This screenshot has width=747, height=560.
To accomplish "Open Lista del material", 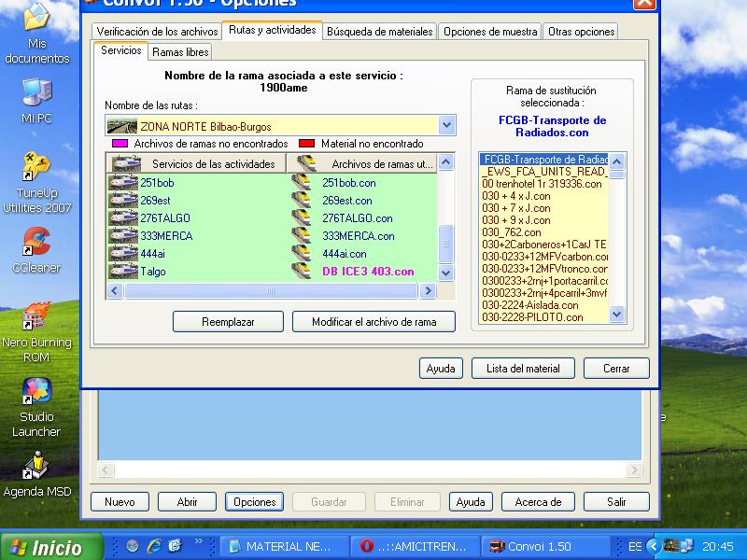I will coord(523,369).
